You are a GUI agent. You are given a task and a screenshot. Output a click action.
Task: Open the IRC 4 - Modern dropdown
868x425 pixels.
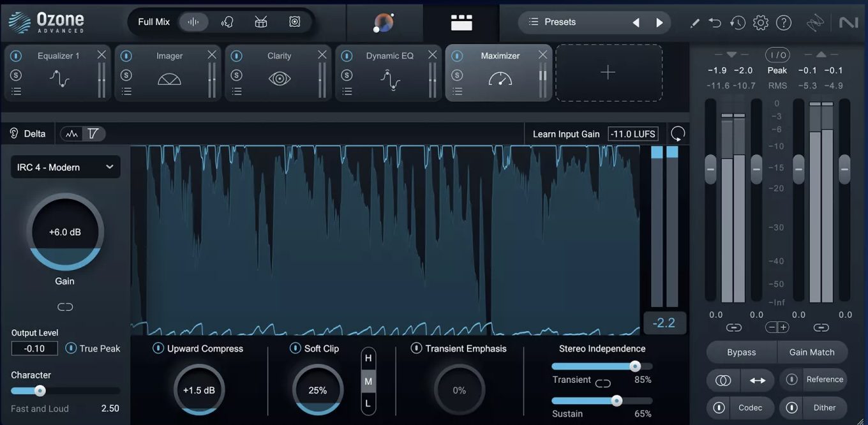pos(64,167)
